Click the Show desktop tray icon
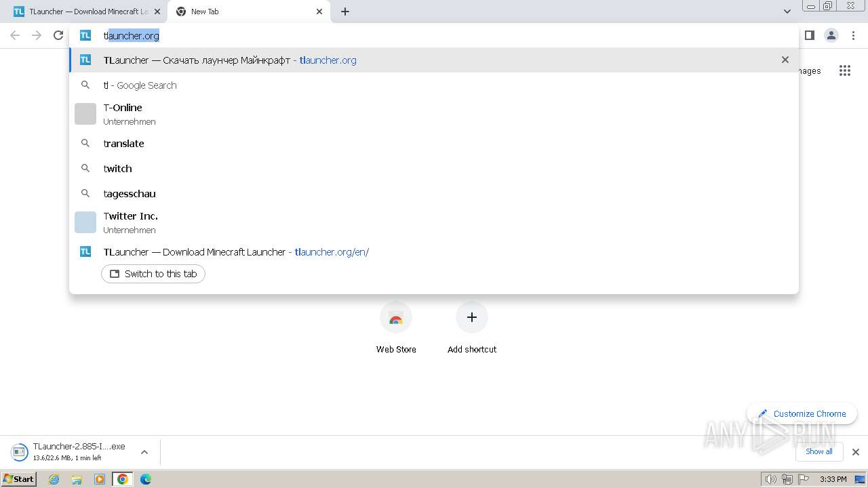The height and width of the screenshot is (488, 868). coord(861,479)
